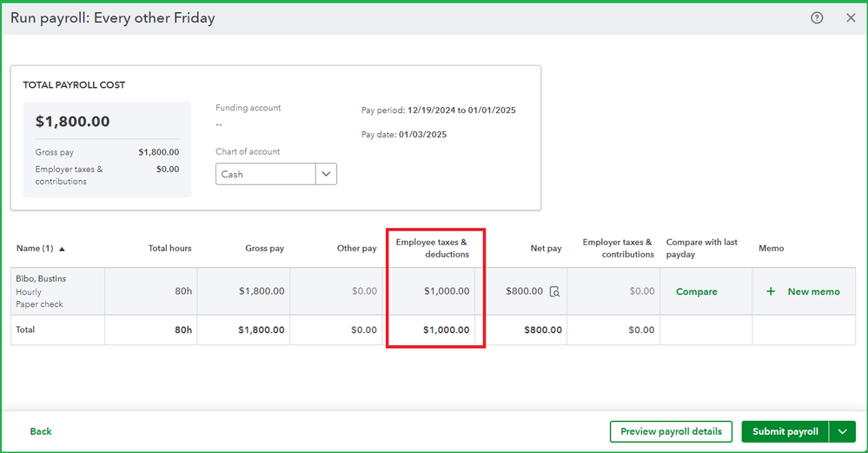Click the Total hours column header
This screenshot has width=868, height=453.
pos(169,249)
